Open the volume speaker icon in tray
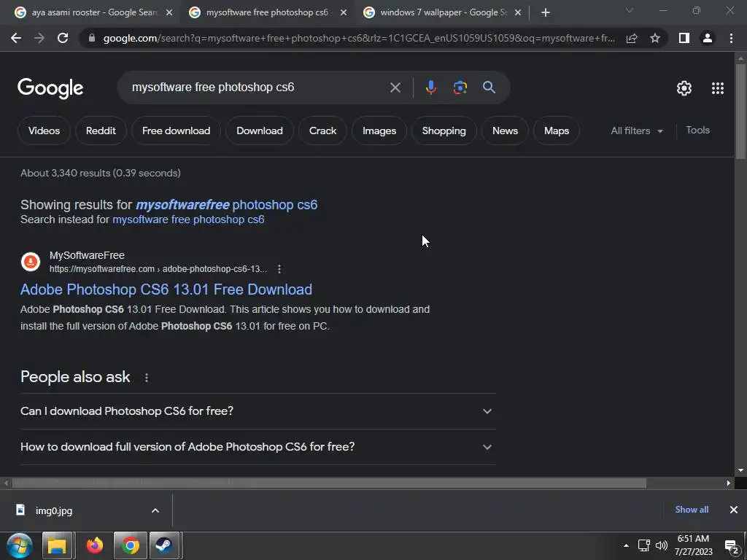Image resolution: width=747 pixels, height=560 pixels. [x=661, y=545]
